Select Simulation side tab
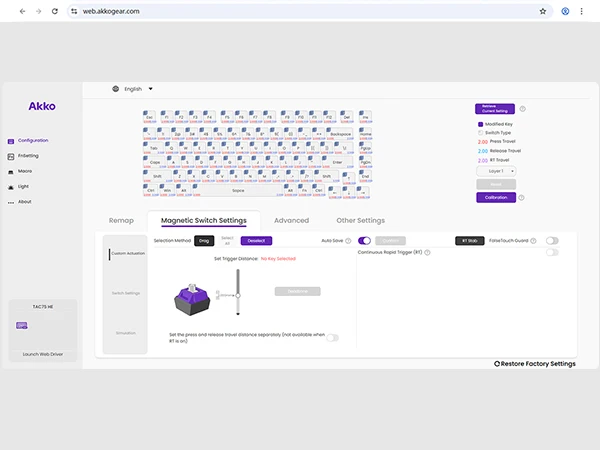This screenshot has height=450, width=600. 126,333
